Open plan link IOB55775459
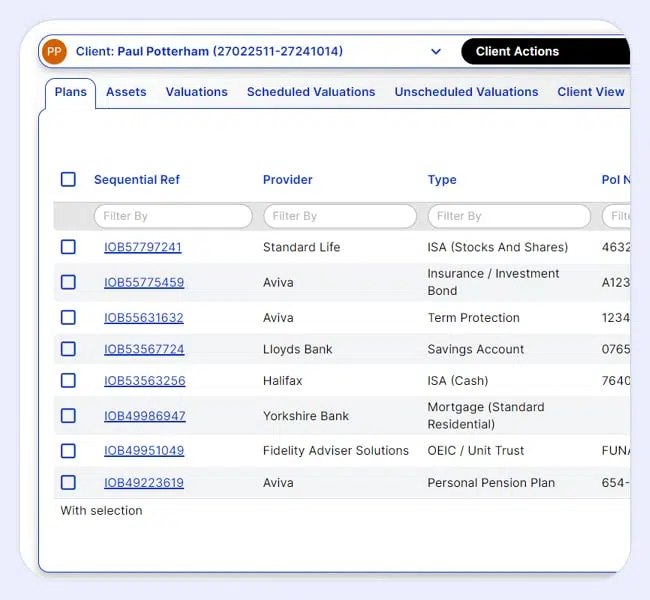This screenshot has height=600, width=650. [x=144, y=282]
